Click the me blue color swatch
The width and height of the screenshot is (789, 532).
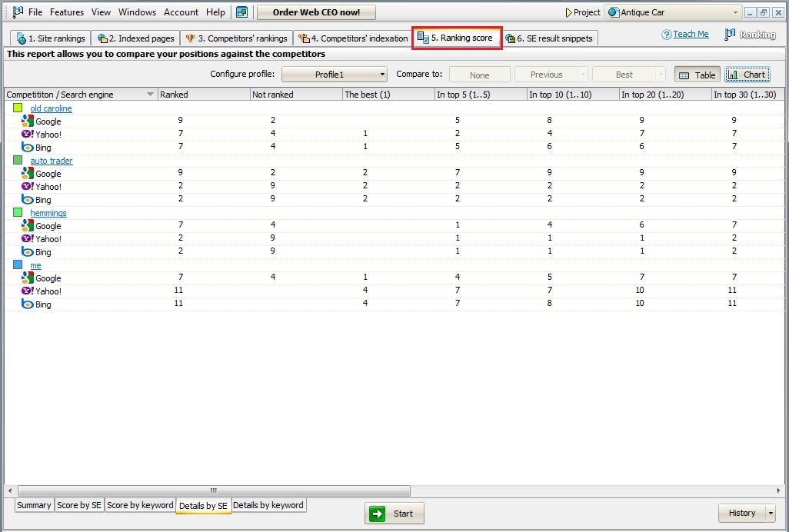[x=18, y=264]
